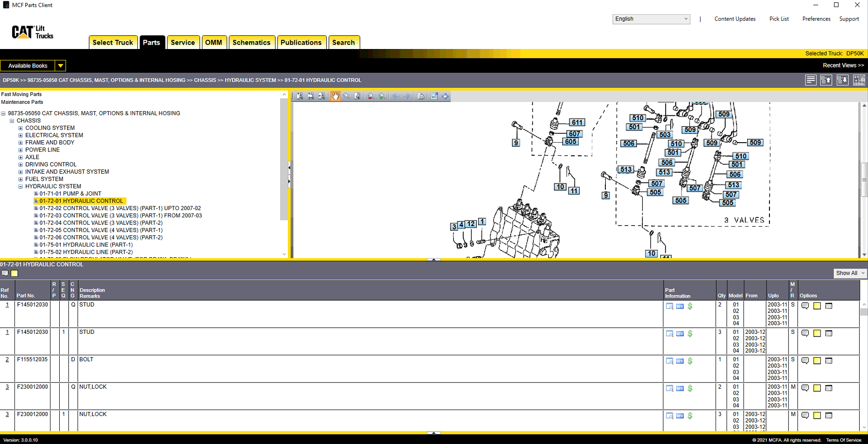Switch to the Schematics tab
The height and width of the screenshot is (444, 868).
251,43
